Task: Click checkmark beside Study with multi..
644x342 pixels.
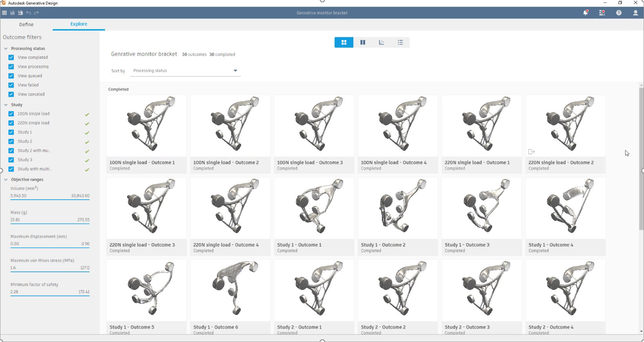Action: [x=87, y=170]
